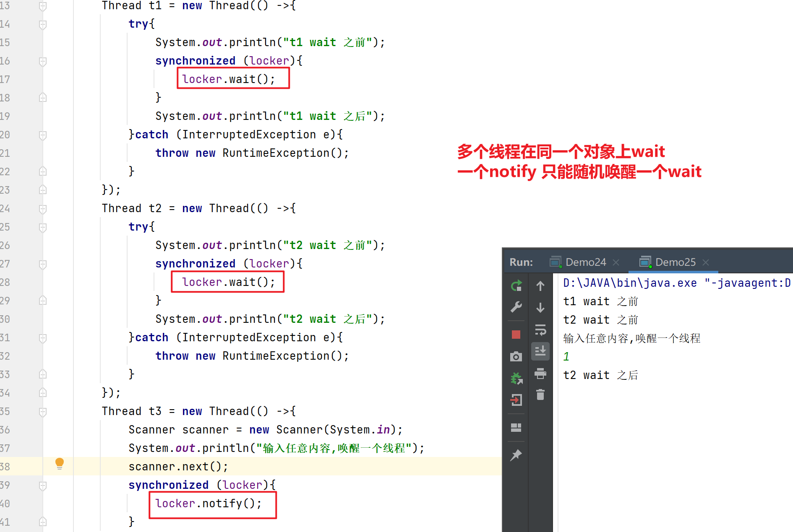
Task: Click 'locker.wait();' on line 28
Action: pyautogui.click(x=229, y=282)
